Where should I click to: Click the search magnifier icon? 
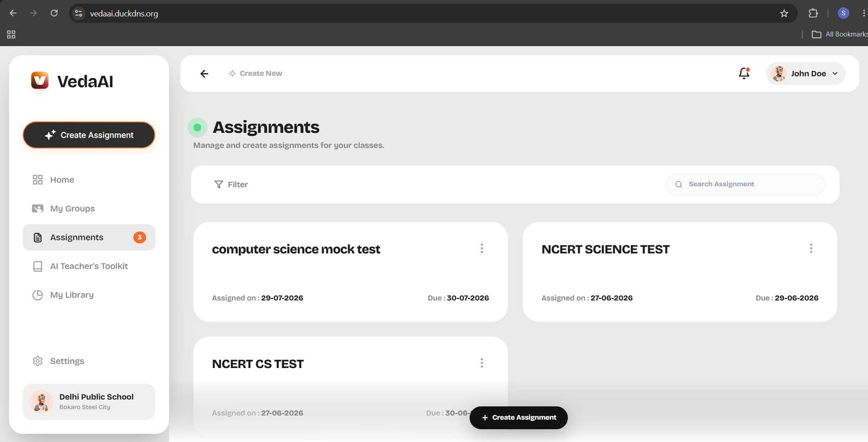coord(679,184)
